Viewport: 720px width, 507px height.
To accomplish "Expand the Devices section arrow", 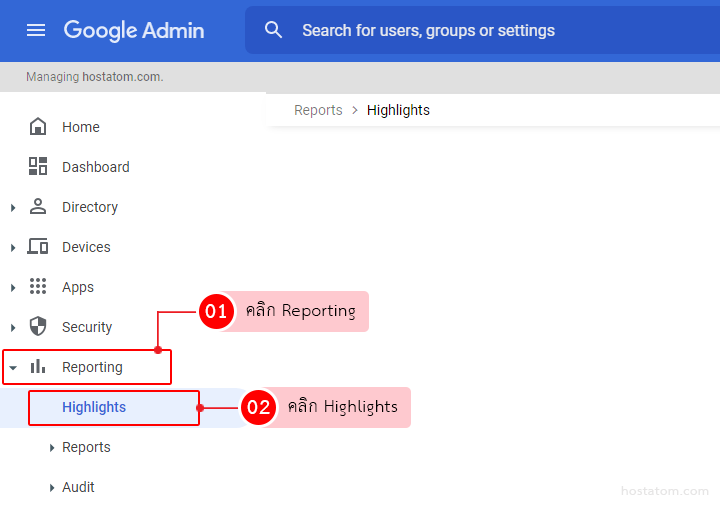I will click(x=13, y=248).
